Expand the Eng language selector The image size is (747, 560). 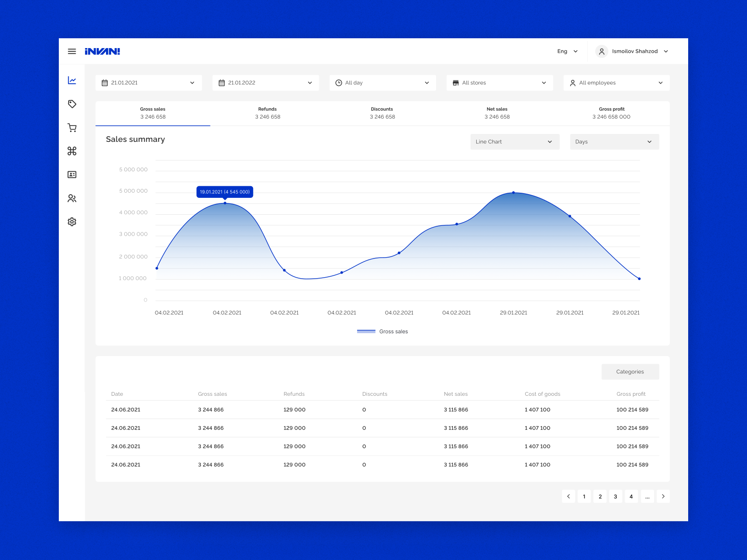click(567, 51)
